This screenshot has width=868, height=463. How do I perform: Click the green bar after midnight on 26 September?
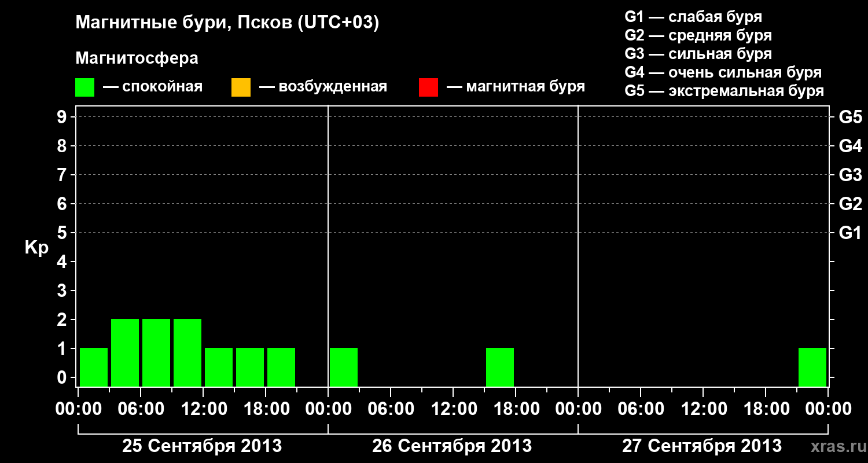(x=344, y=367)
